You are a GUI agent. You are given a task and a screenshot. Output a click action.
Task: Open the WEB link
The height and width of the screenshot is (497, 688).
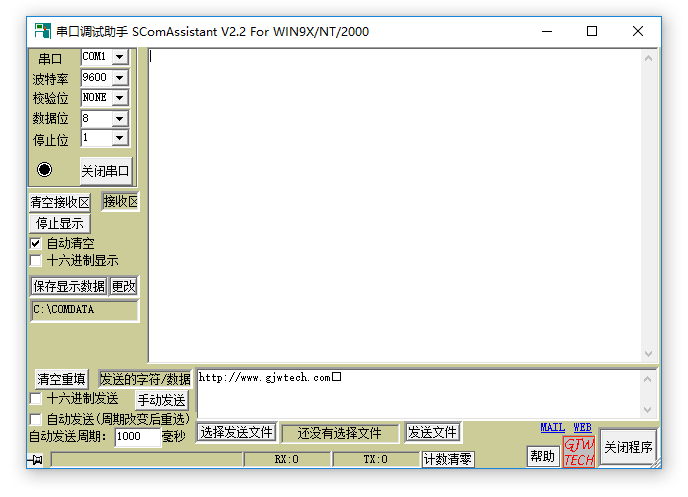pyautogui.click(x=582, y=427)
